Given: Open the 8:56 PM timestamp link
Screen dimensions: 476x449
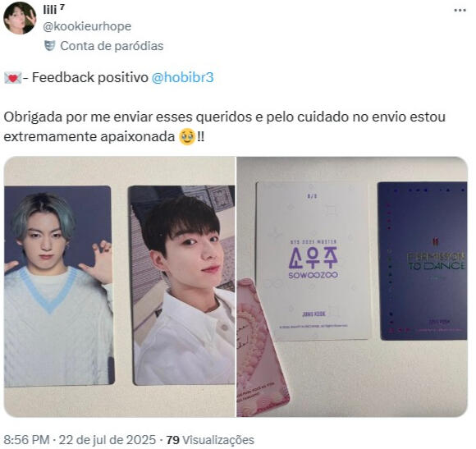Looking at the screenshot, I should [x=26, y=440].
